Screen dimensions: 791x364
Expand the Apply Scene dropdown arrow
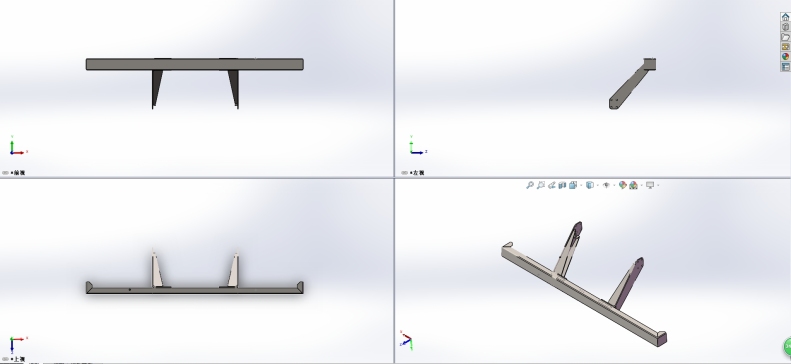point(642,185)
